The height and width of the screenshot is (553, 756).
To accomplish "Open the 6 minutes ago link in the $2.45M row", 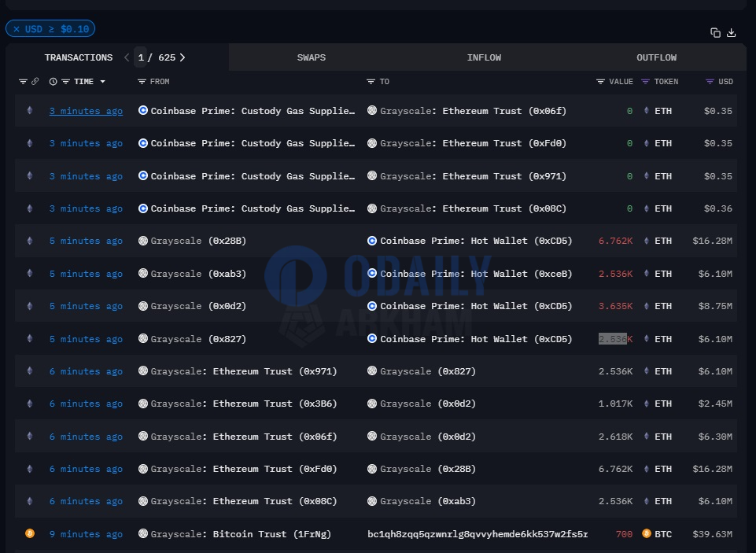I will point(86,404).
